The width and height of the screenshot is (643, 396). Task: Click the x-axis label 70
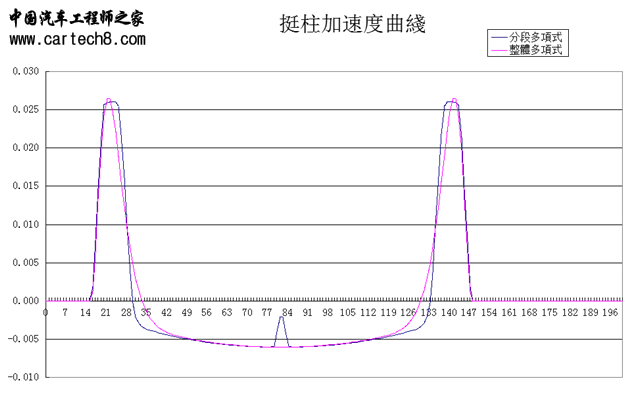[247, 313]
